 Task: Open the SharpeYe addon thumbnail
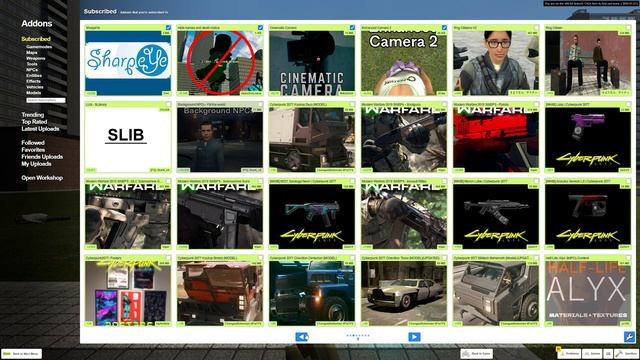[128, 63]
